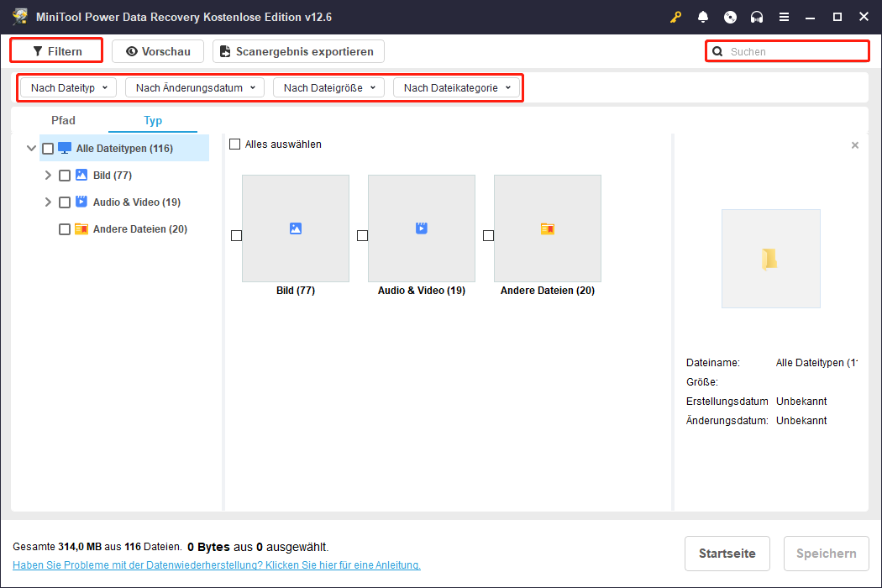Click the Audio & Video icon in tree
Viewport: 882px width, 588px height.
click(x=81, y=202)
